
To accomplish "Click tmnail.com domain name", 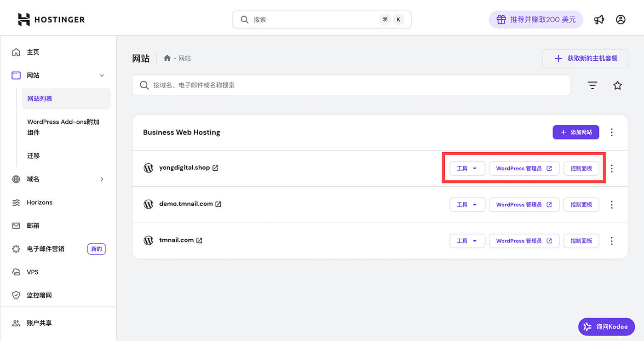I will (x=176, y=240).
